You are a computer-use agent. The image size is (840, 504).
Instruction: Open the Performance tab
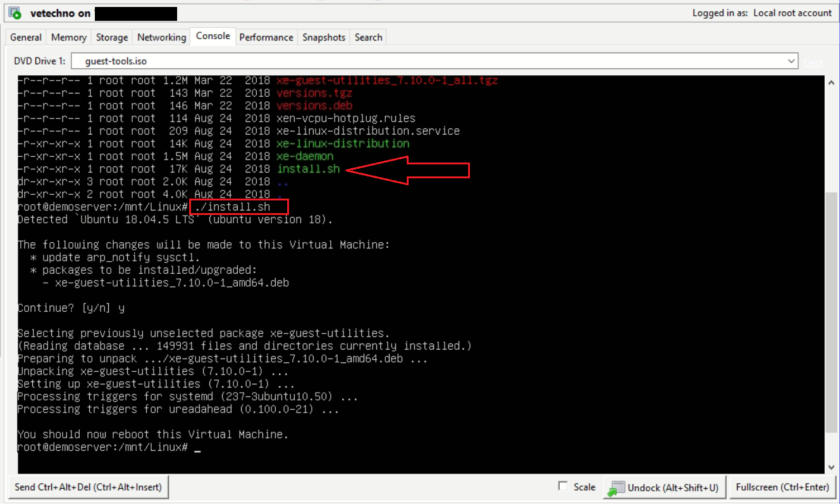click(x=266, y=37)
